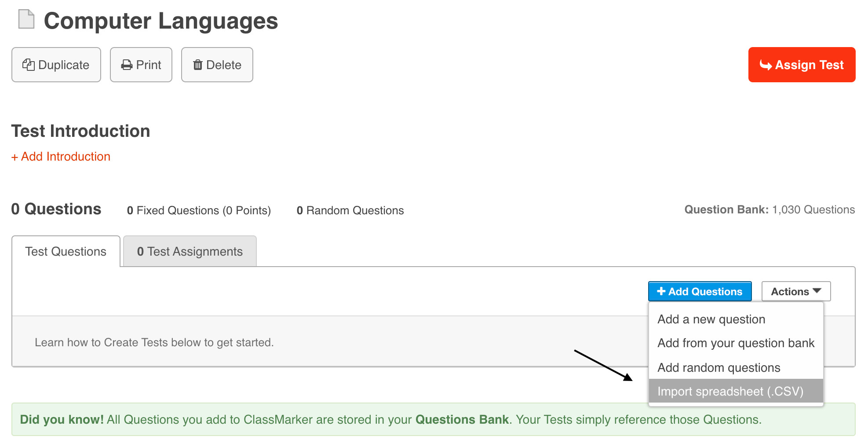Choose Add from your question bank
This screenshot has height=447, width=868.
pyautogui.click(x=736, y=343)
